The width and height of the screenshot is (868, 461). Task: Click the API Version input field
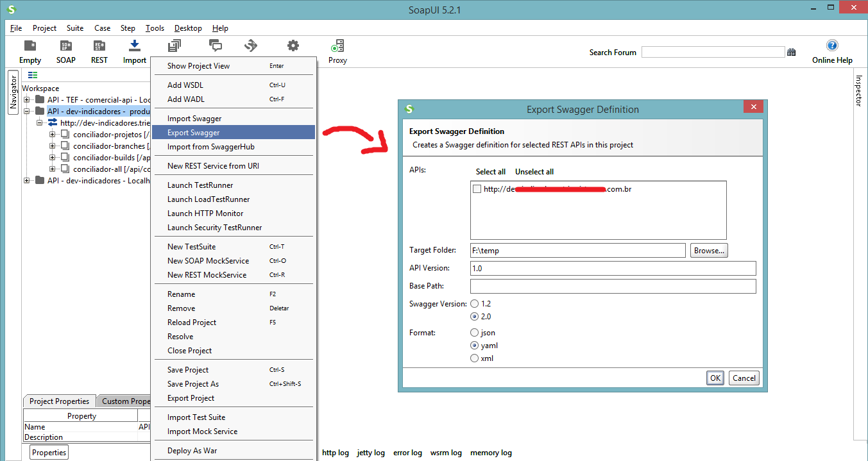[613, 268]
